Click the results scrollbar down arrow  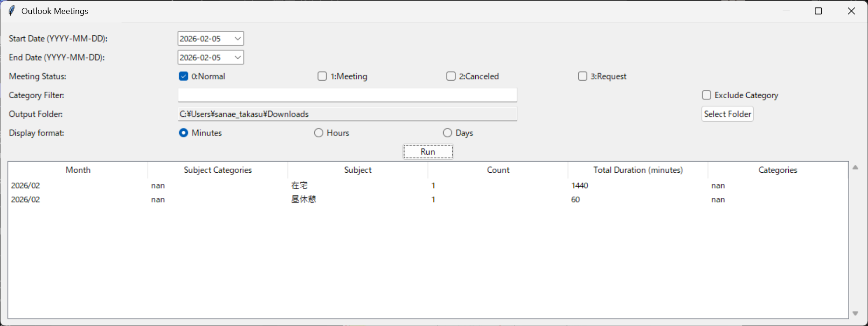(855, 313)
